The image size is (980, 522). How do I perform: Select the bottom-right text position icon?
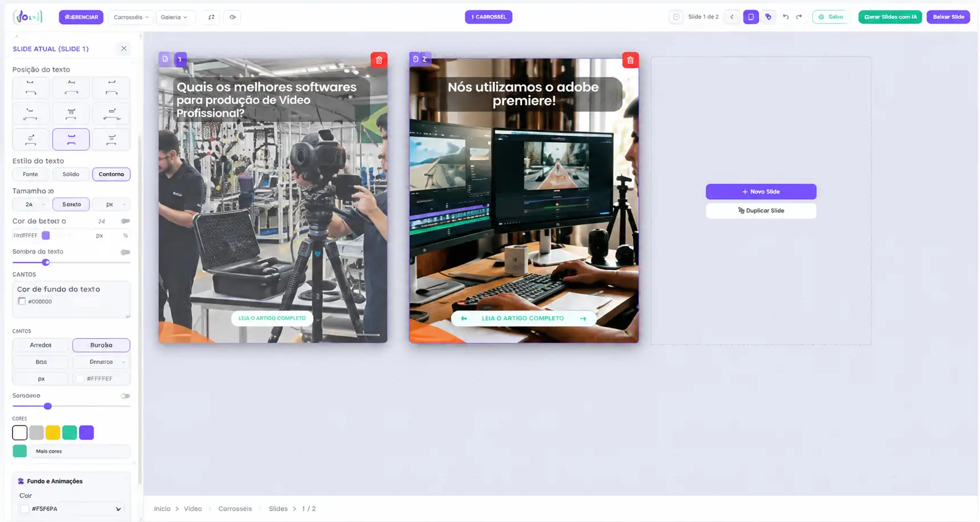tap(111, 139)
